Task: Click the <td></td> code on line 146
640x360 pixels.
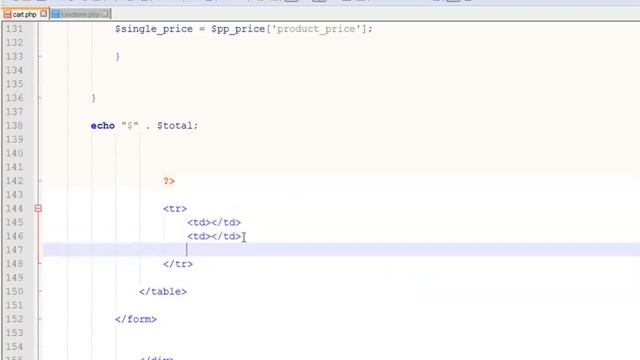Action: [214, 236]
